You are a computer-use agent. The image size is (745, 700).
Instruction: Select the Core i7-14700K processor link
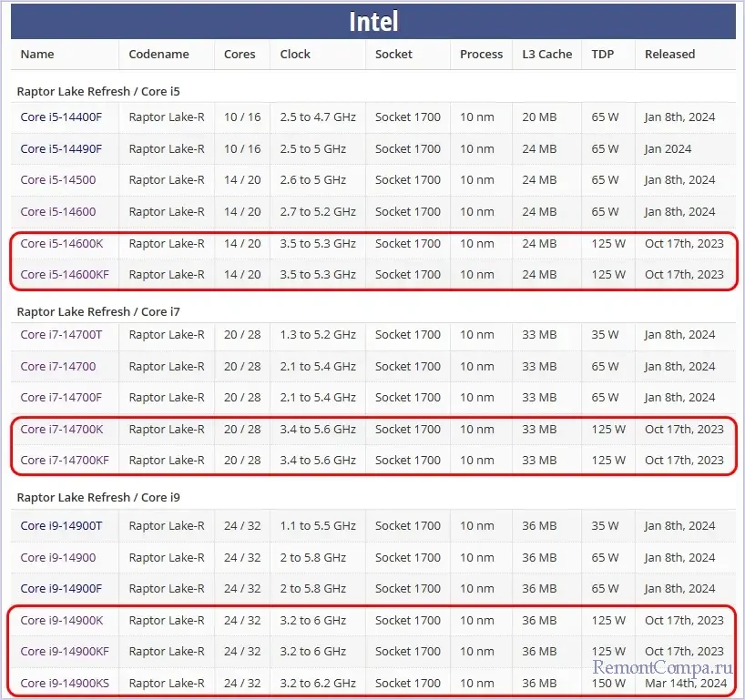click(61, 429)
